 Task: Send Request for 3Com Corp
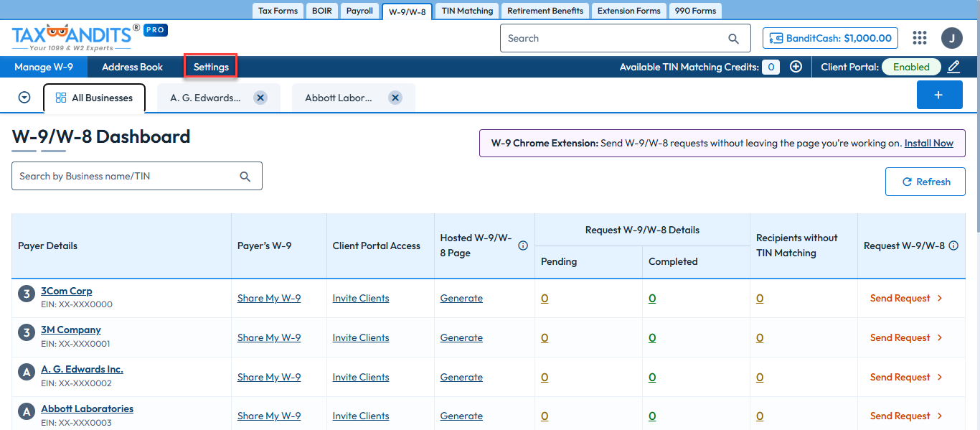point(906,298)
